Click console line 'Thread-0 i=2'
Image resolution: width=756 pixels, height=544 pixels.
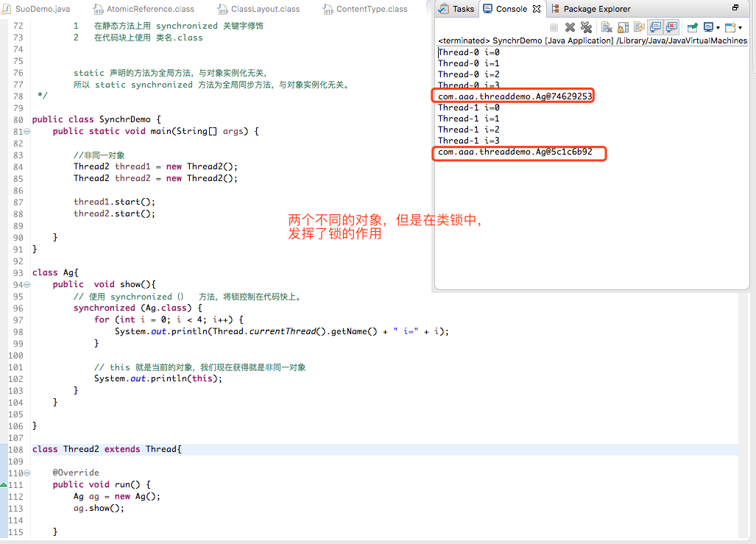point(469,74)
